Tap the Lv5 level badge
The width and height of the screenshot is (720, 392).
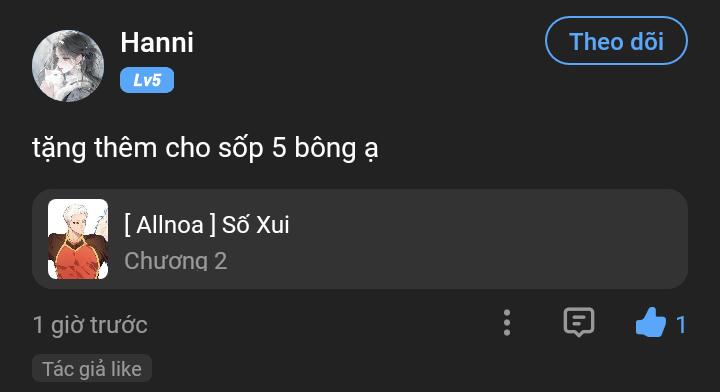147,80
